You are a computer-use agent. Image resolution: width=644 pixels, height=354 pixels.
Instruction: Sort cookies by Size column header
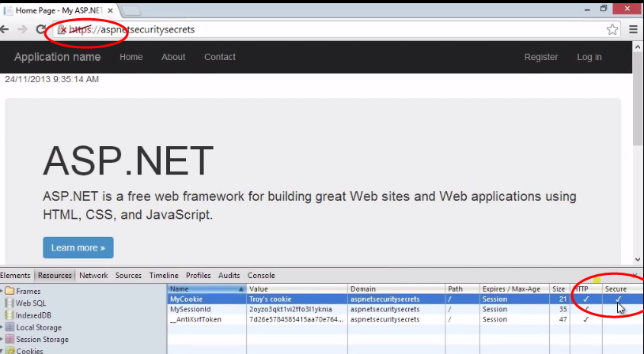coord(559,288)
